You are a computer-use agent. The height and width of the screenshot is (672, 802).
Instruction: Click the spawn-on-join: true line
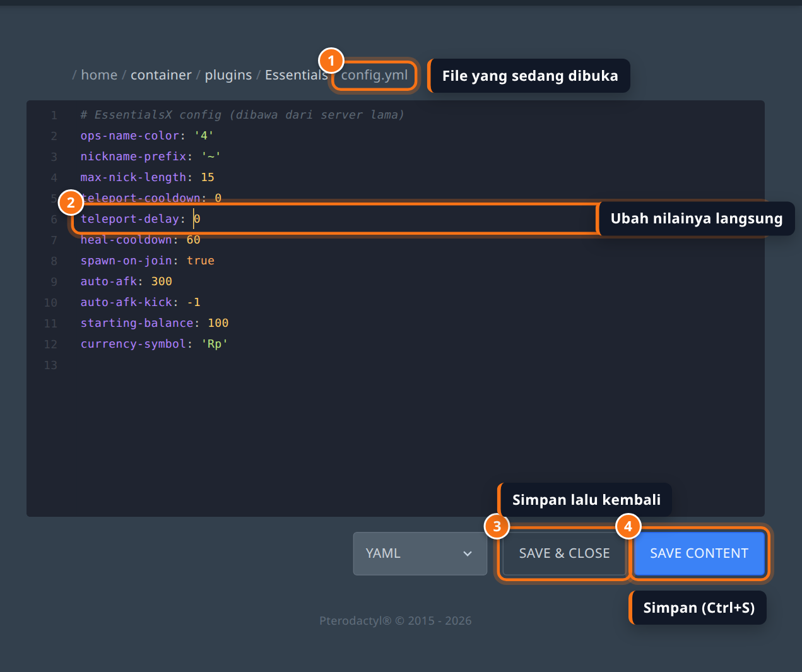coord(147,261)
